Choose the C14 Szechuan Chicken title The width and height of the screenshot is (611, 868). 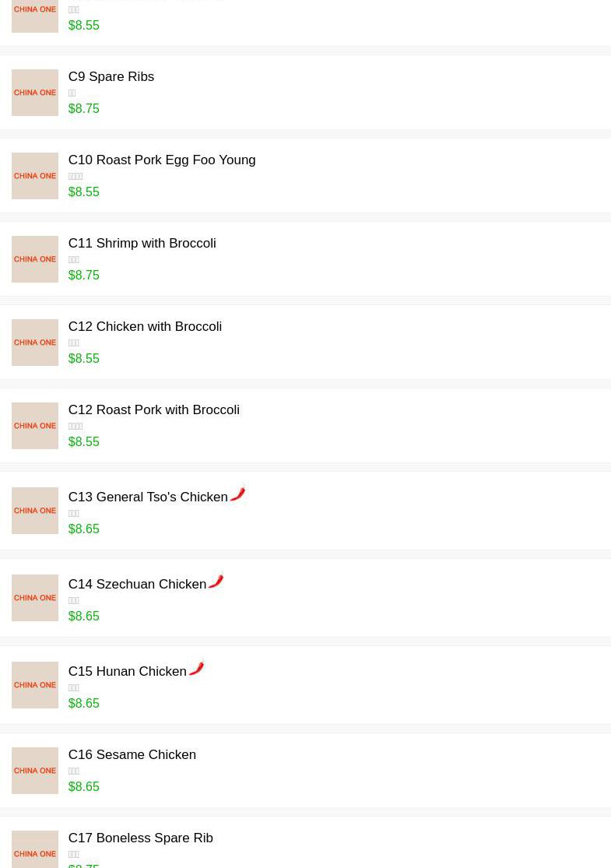coord(137,585)
